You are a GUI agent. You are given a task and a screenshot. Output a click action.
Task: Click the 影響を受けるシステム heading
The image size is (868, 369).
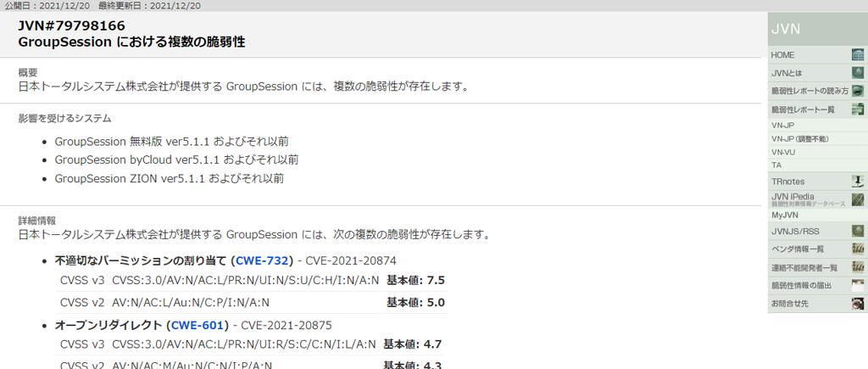point(64,119)
